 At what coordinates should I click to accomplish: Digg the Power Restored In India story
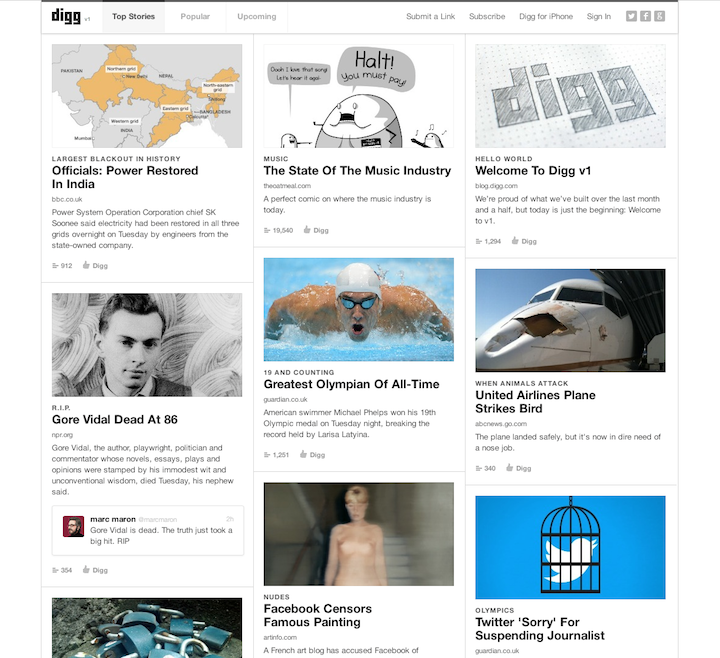[96, 265]
